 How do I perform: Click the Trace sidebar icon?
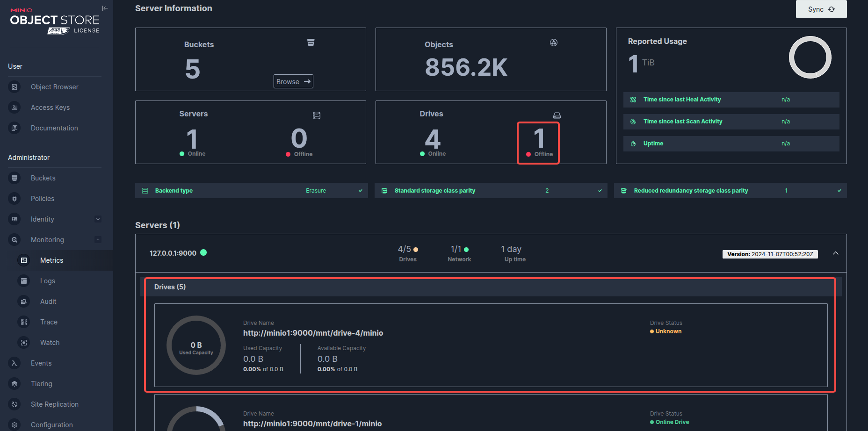[24, 322]
